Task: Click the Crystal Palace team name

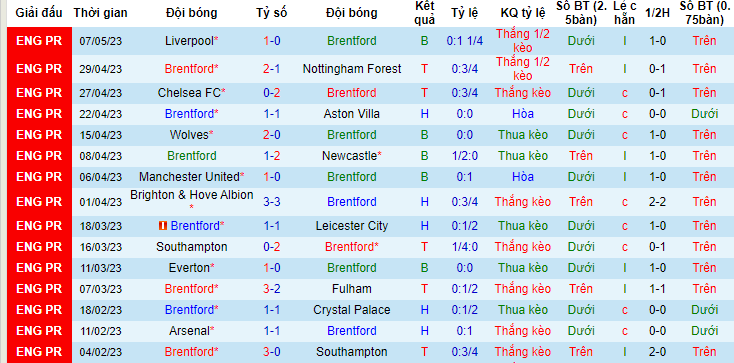Action: point(352,310)
